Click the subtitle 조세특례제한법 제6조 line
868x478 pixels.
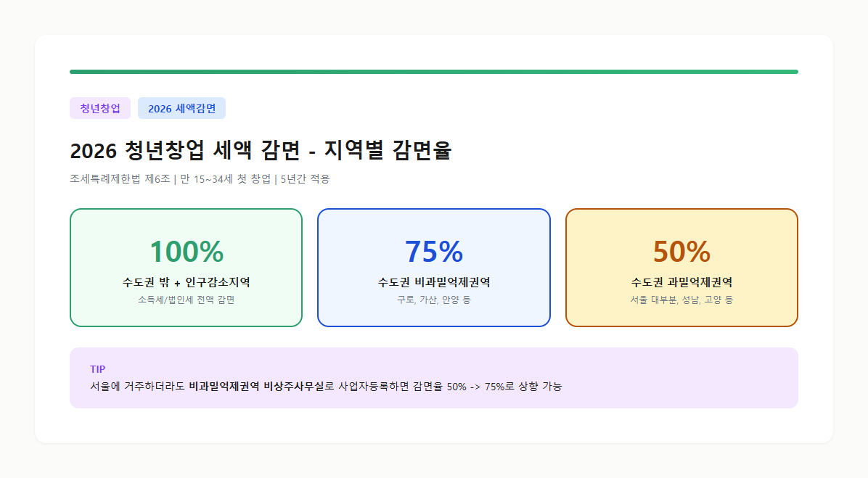pos(200,179)
